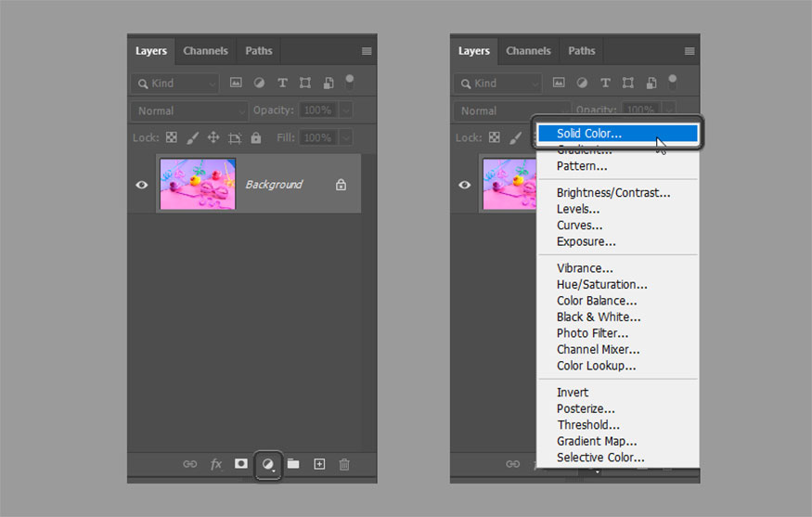Image resolution: width=812 pixels, height=517 pixels.
Task: Open Normal blend mode dropdown, left panel
Action: click(190, 110)
